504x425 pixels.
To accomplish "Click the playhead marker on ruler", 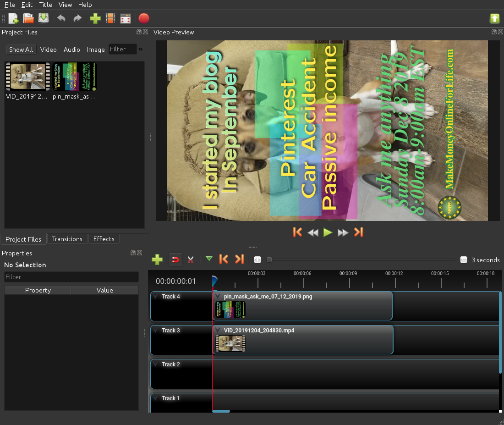I will pyautogui.click(x=214, y=281).
